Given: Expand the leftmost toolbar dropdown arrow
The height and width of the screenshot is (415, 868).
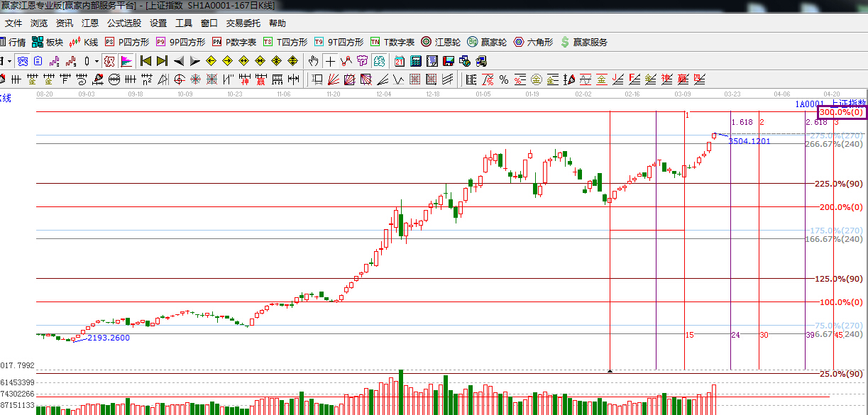Looking at the screenshot, I should coord(9,61).
